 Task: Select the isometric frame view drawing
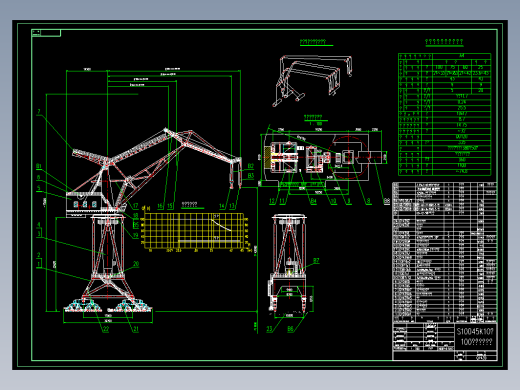coord(312,80)
